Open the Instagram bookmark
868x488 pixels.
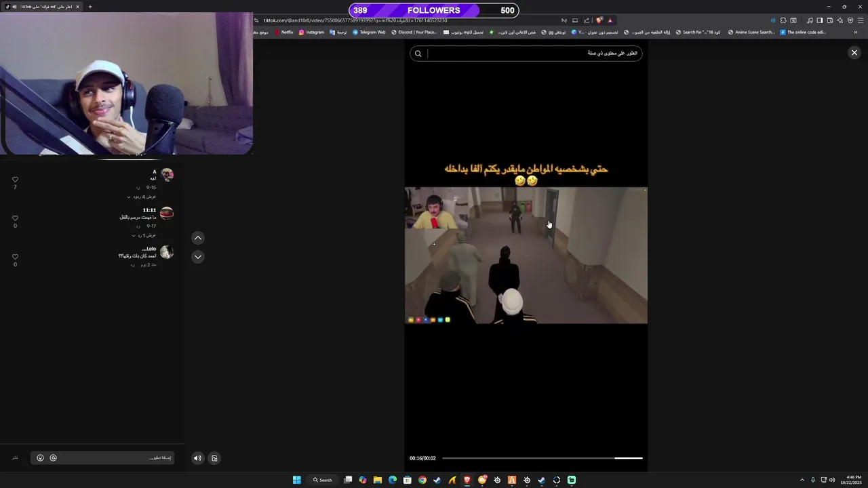click(x=311, y=32)
